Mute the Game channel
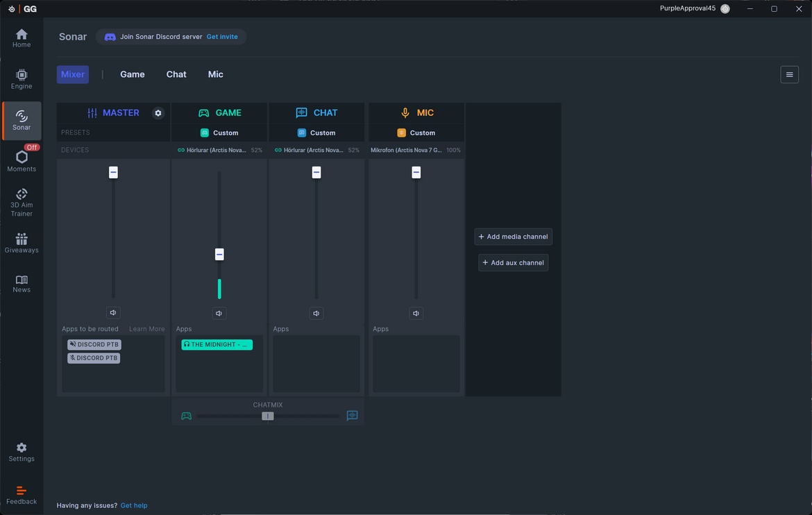The width and height of the screenshot is (812, 515). click(219, 314)
